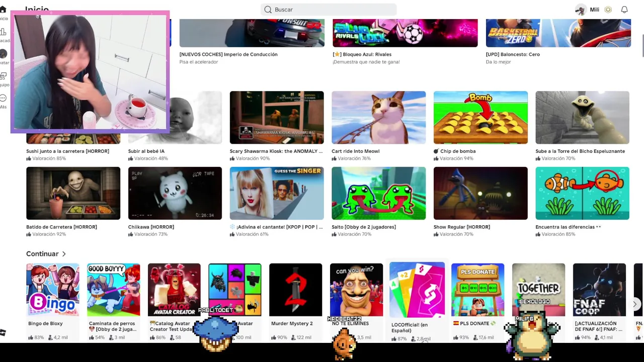Click '¡Demuestra que nadie te gana!' subtitle
This screenshot has width=644, height=362.
click(366, 62)
